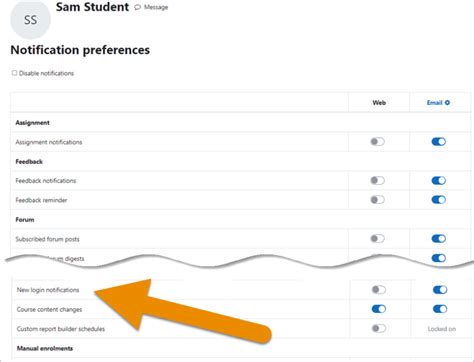Turn off Email toggle for Feedback notifications

pos(439,181)
